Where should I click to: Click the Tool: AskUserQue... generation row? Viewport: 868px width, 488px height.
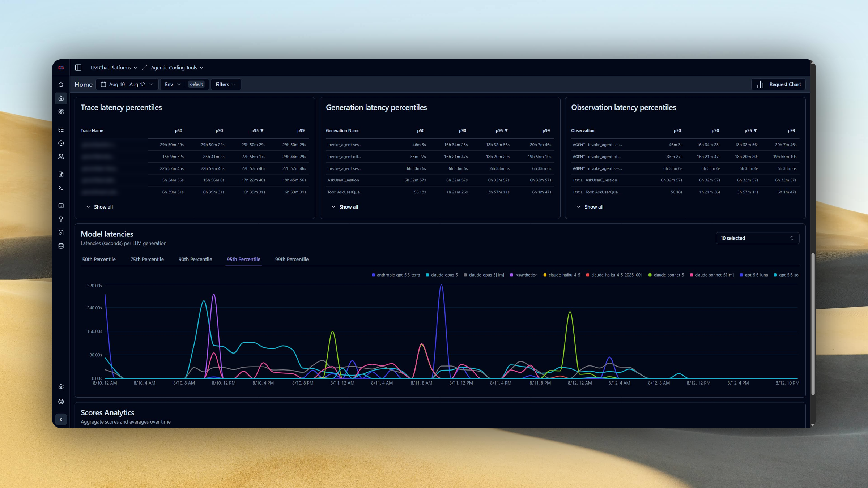click(x=440, y=192)
